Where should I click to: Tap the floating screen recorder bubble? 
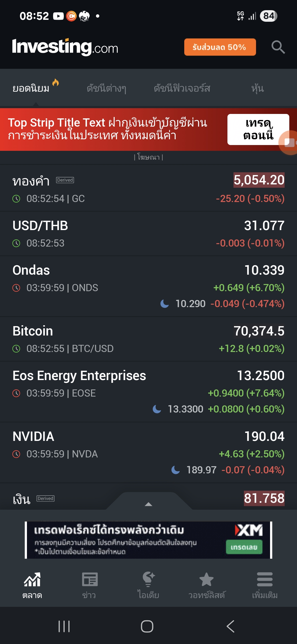coord(289,142)
